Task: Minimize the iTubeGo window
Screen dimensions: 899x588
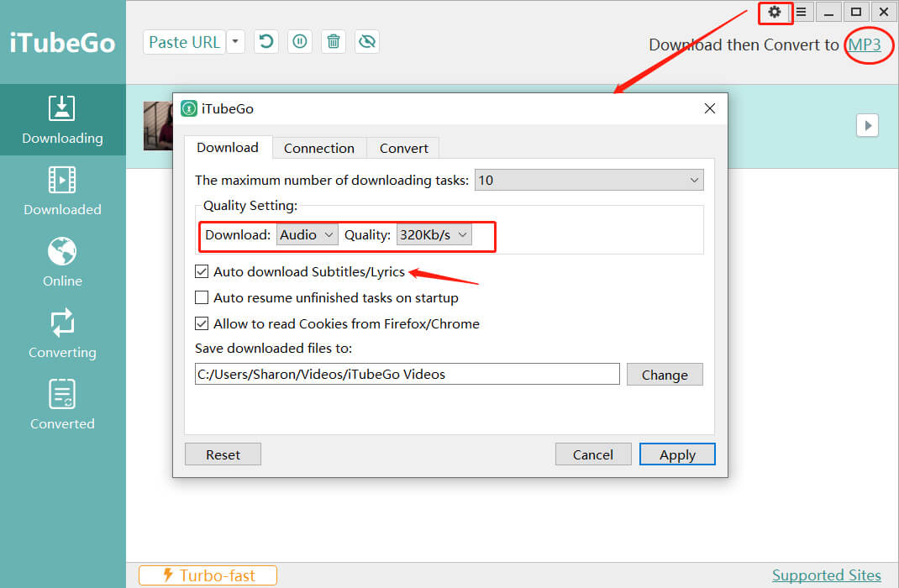Action: (x=828, y=12)
